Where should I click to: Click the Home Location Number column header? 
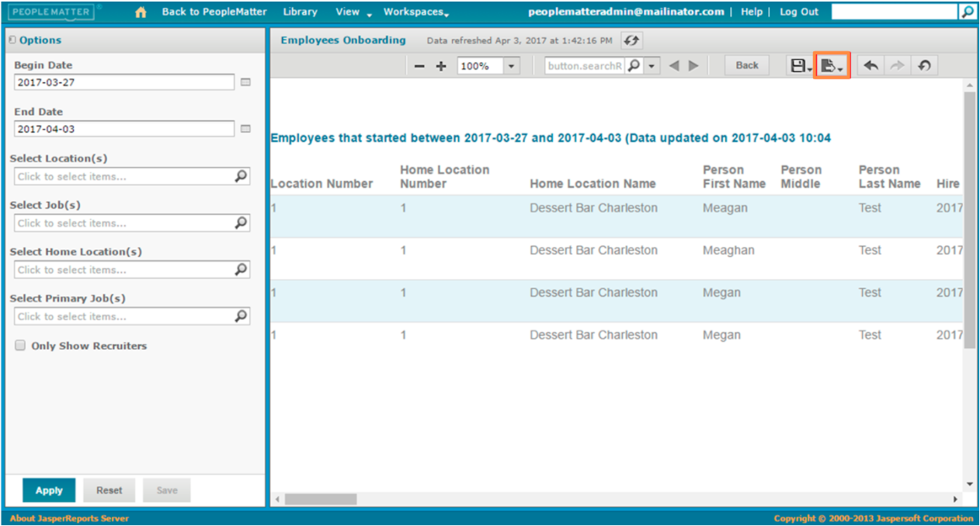(x=445, y=177)
